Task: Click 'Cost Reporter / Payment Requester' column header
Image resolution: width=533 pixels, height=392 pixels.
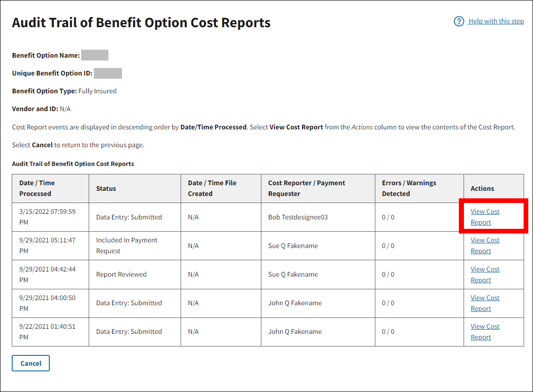Action: click(x=306, y=188)
